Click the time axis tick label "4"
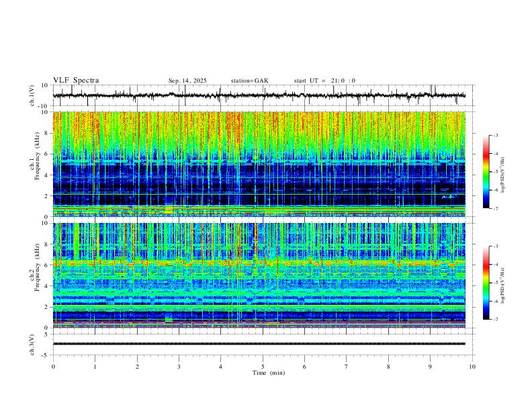Image resolution: width=532 pixels, height=411 pixels. (x=220, y=367)
